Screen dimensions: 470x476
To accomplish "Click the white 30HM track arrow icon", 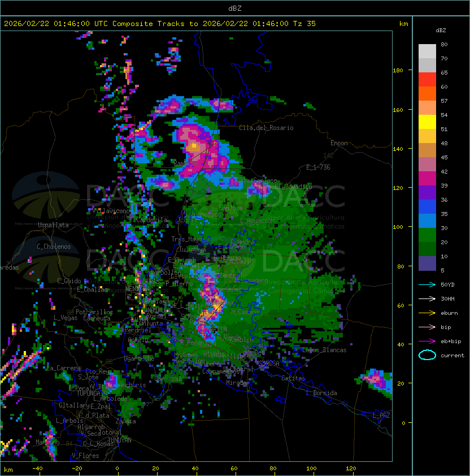I will pyautogui.click(x=427, y=298).
